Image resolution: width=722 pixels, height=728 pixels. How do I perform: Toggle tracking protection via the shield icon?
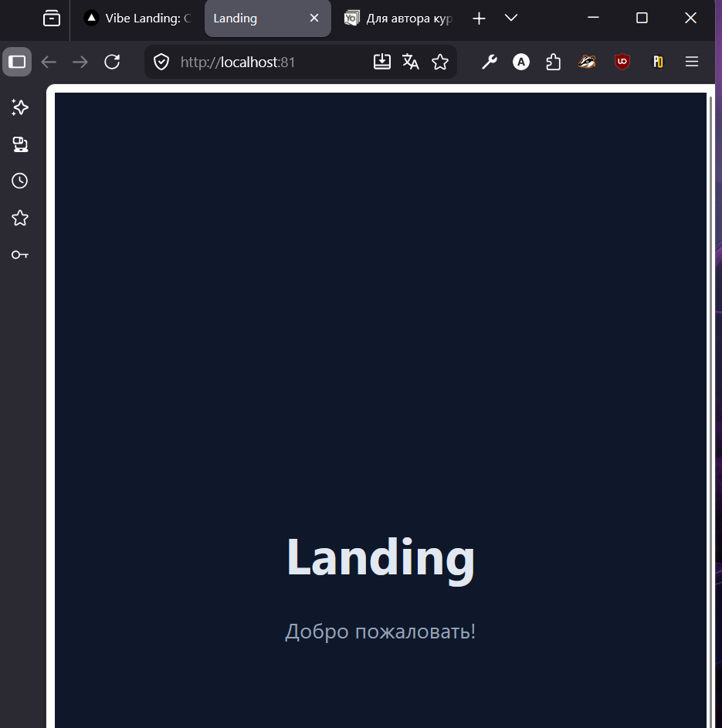coord(161,61)
